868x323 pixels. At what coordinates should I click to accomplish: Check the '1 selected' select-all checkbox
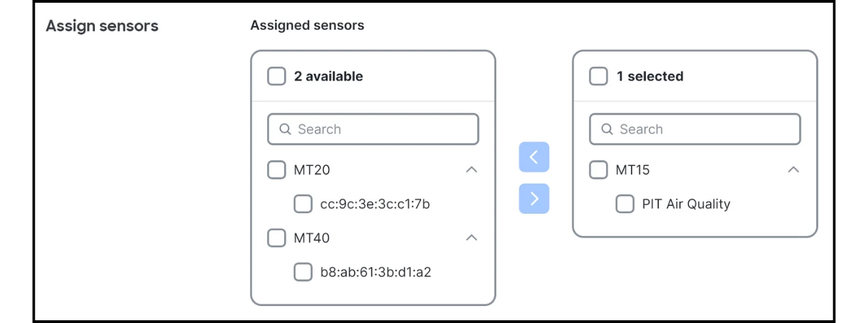pos(599,76)
